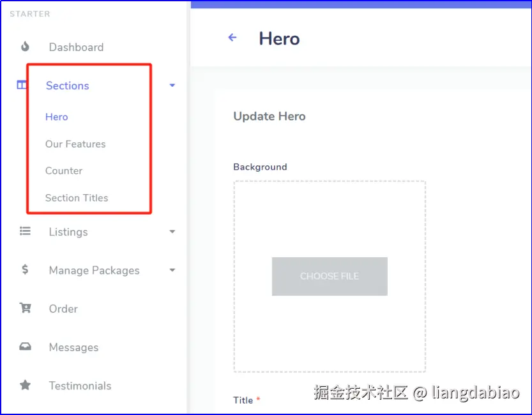
Task: Click the Testimonials star icon
Action: coord(25,385)
